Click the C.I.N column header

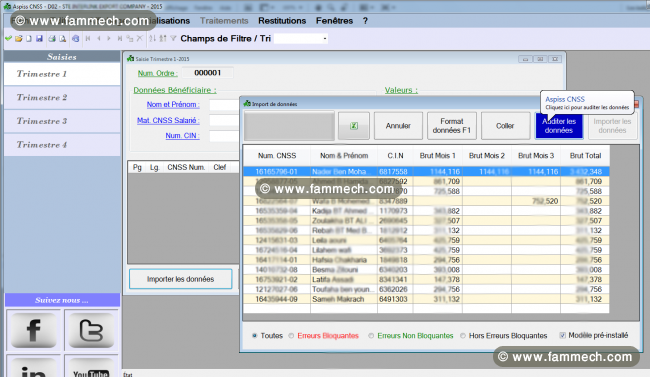(395, 156)
